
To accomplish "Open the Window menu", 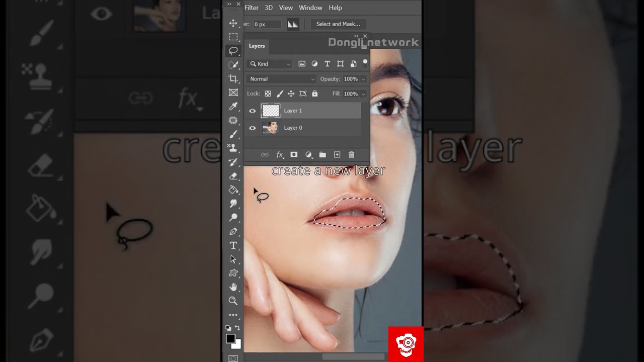I will coord(310,8).
